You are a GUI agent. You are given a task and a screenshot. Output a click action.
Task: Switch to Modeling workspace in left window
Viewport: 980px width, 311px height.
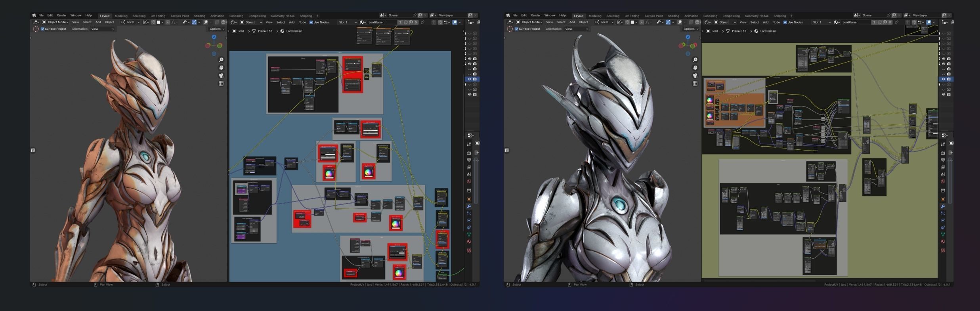click(x=121, y=16)
